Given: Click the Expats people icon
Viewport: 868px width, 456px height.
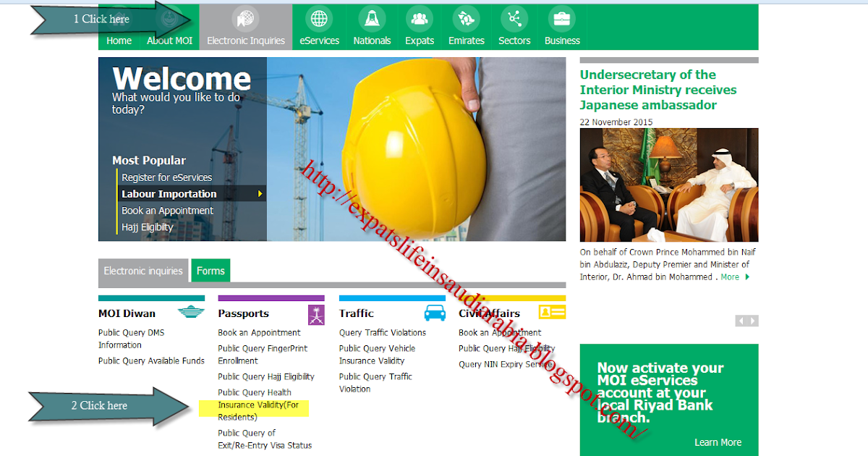Looking at the screenshot, I should [x=419, y=20].
